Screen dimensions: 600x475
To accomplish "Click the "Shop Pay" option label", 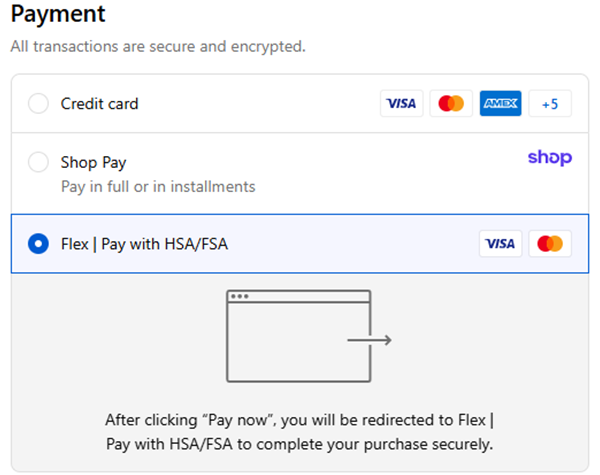I will tap(93, 162).
